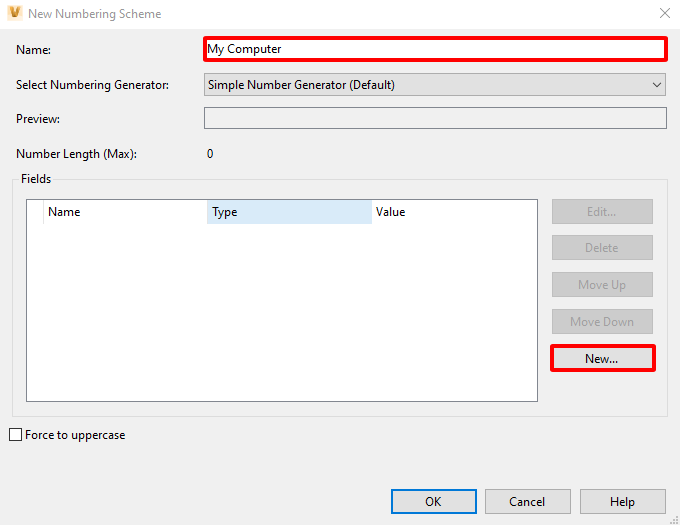Click the New... button to add field
The image size is (680, 525).
602,358
